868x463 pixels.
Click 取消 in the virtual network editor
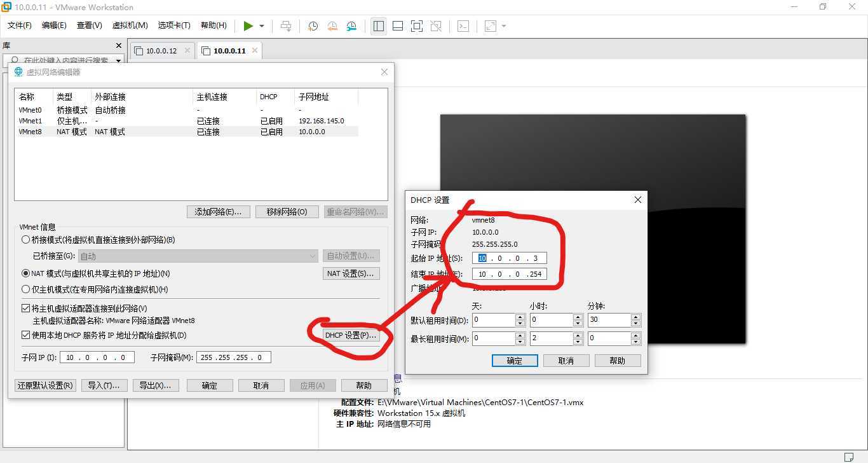261,385
